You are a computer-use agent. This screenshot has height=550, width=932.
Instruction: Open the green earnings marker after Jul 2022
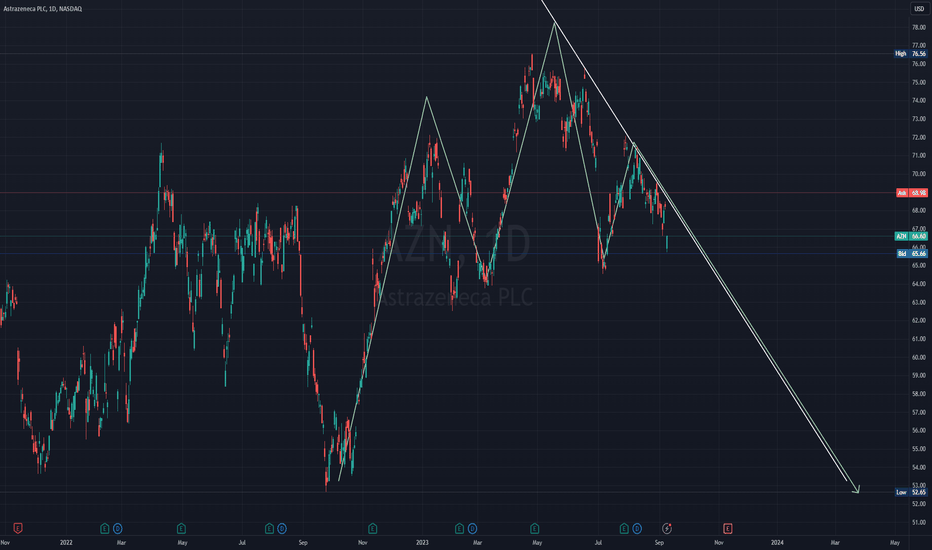pyautogui.click(x=269, y=528)
